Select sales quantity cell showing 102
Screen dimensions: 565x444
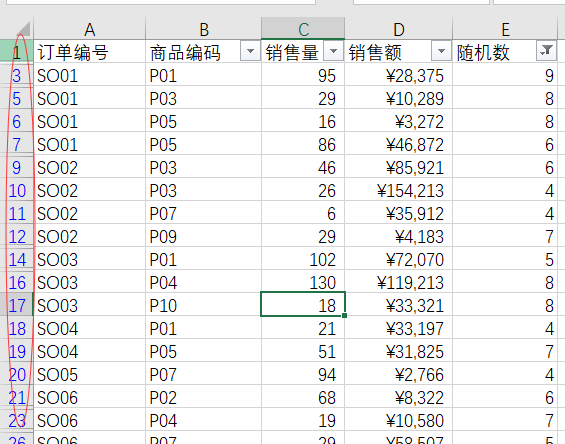pos(303,259)
